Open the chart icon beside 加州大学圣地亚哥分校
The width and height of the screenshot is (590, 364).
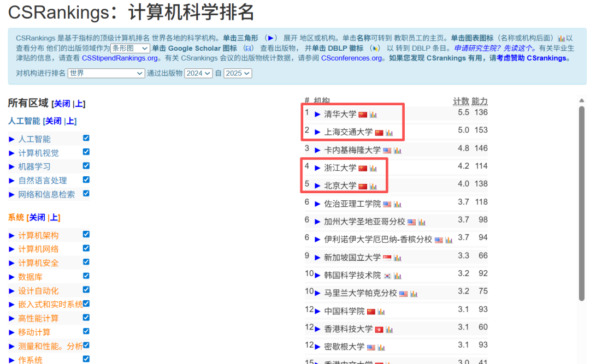pos(422,222)
